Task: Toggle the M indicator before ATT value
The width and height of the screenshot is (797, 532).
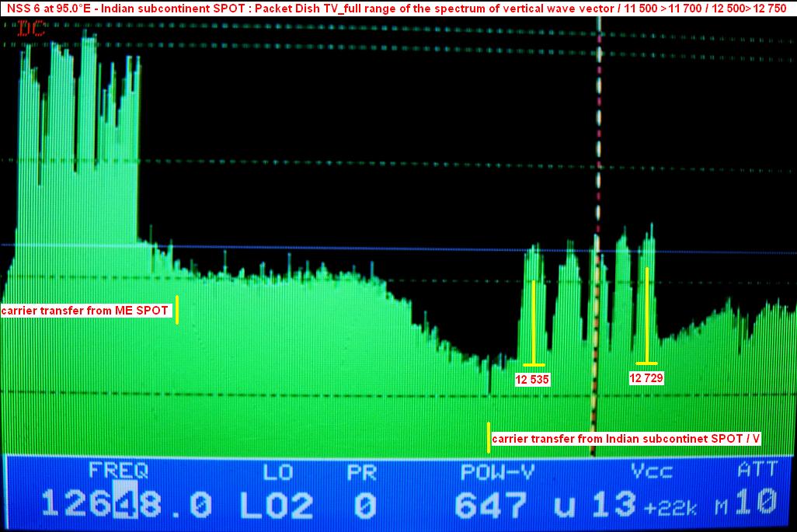Action: pyautogui.click(x=722, y=508)
